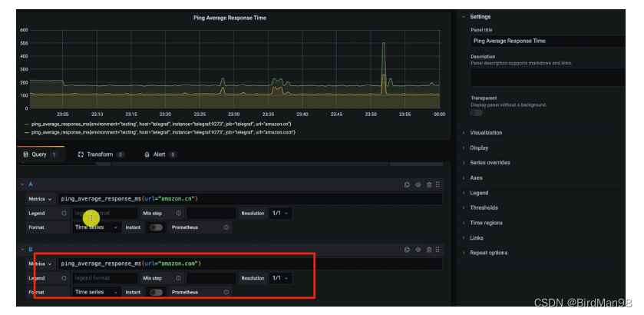644x315 pixels.
Task: Click query A name label
Action: click(31, 184)
